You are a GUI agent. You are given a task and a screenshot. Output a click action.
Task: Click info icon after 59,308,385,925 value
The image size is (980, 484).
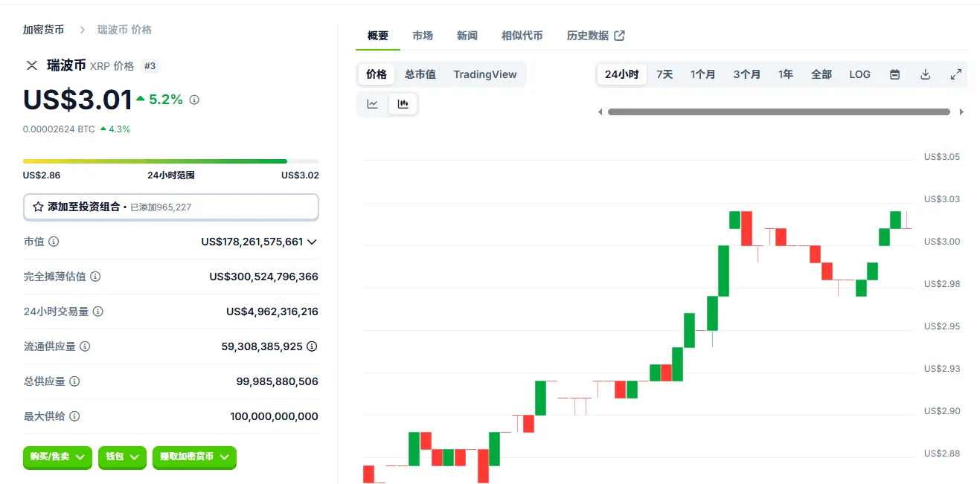[x=312, y=346]
